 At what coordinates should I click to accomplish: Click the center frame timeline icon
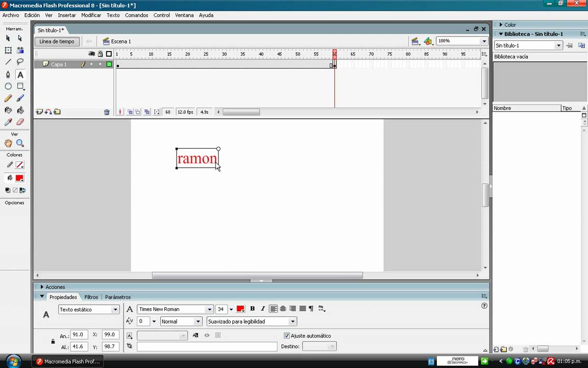pos(120,112)
